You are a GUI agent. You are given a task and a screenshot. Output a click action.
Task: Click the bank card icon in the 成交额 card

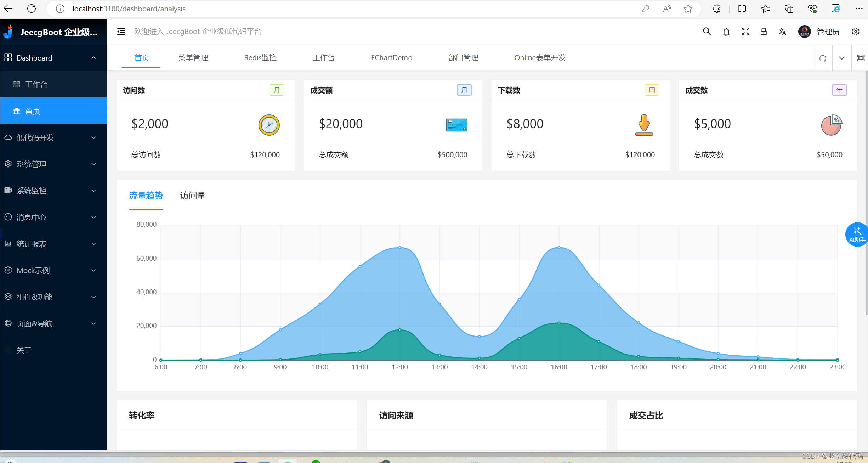click(x=457, y=125)
